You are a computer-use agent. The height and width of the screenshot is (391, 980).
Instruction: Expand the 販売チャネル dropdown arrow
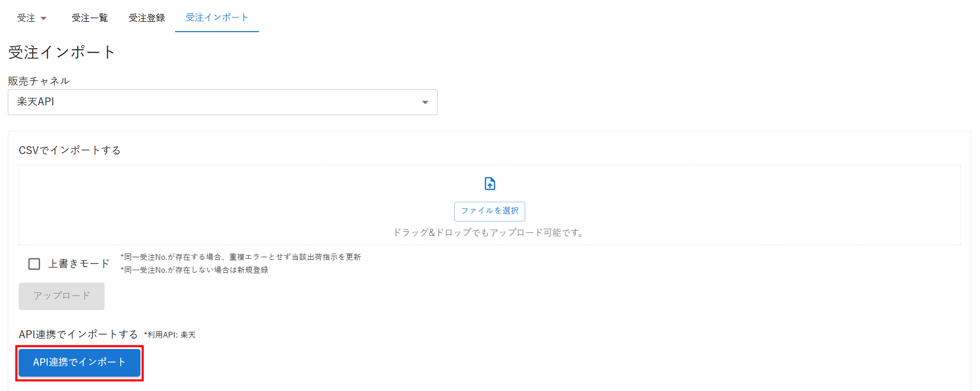(425, 102)
